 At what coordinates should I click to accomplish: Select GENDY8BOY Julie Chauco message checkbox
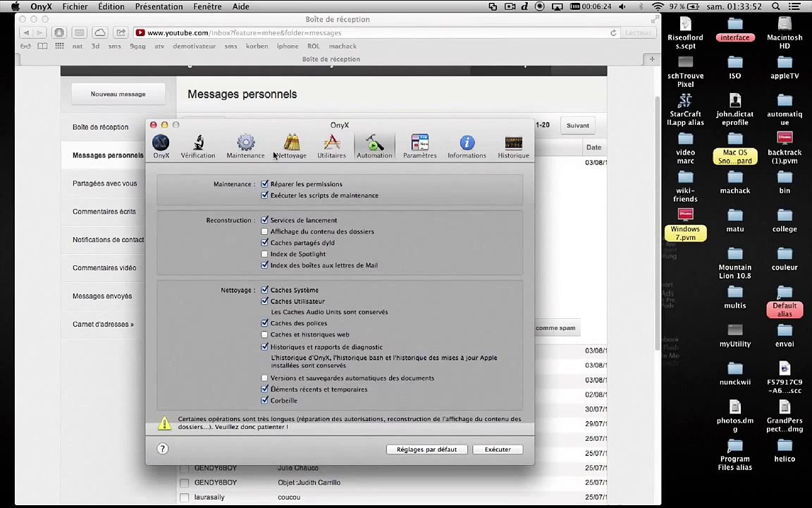click(x=184, y=468)
